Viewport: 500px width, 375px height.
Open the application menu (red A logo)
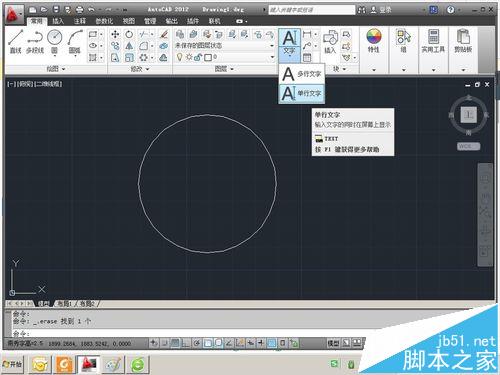(x=13, y=14)
